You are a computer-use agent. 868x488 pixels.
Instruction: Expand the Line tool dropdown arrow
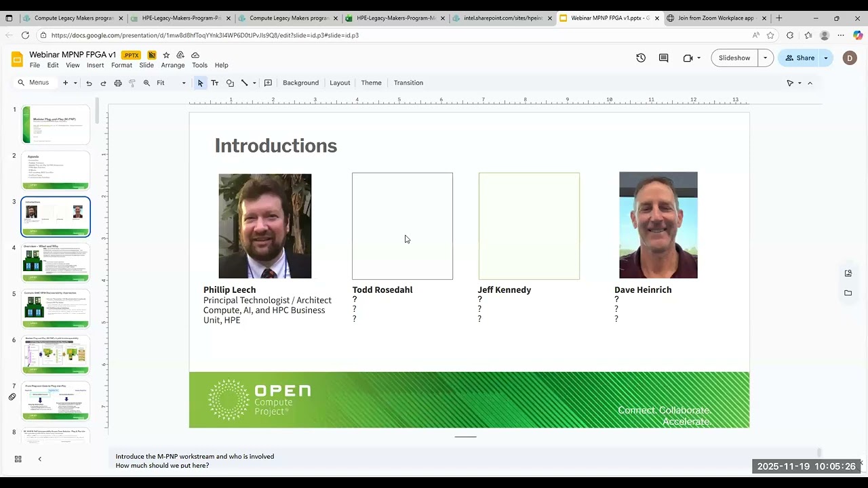(x=254, y=83)
